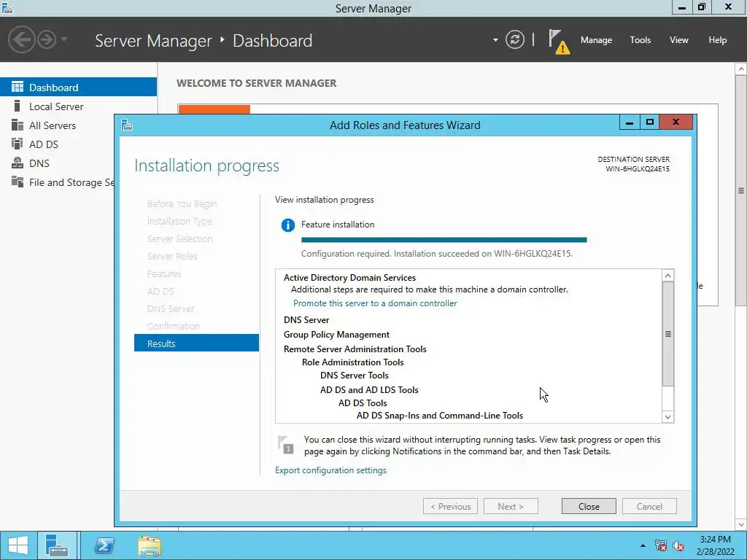Click Remote Server Administration Tools entry
This screenshot has width=747, height=560.
[x=355, y=349]
